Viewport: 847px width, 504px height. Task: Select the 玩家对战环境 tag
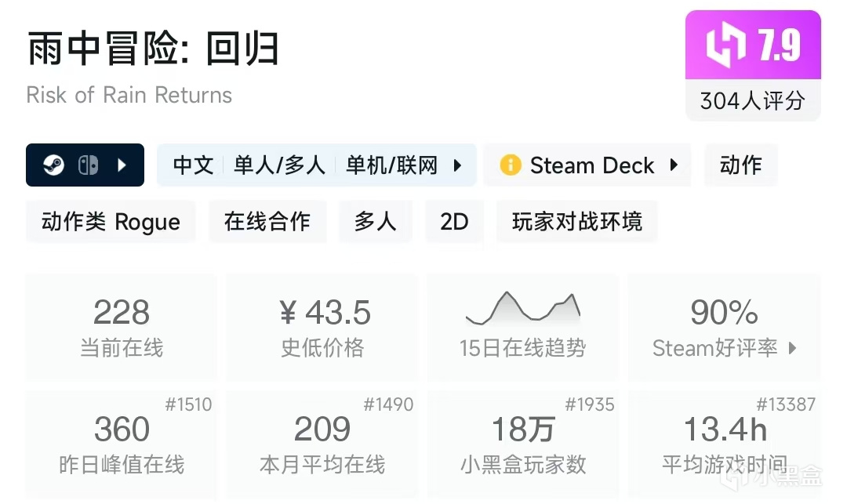pos(576,222)
